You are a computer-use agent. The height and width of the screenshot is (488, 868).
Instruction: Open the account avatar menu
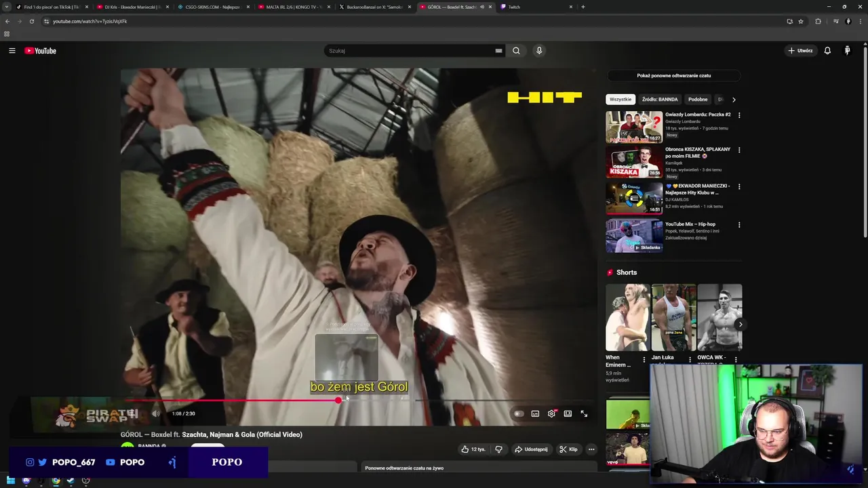tap(847, 51)
